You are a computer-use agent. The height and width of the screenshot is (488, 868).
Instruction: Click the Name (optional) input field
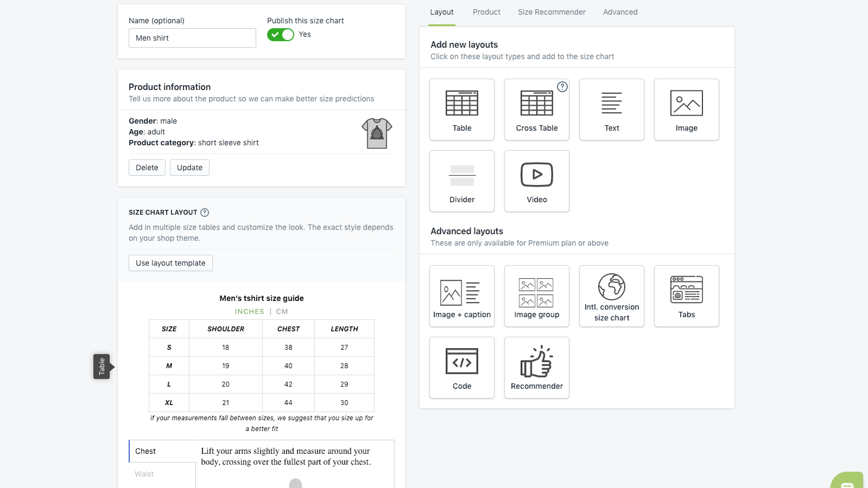coord(192,38)
